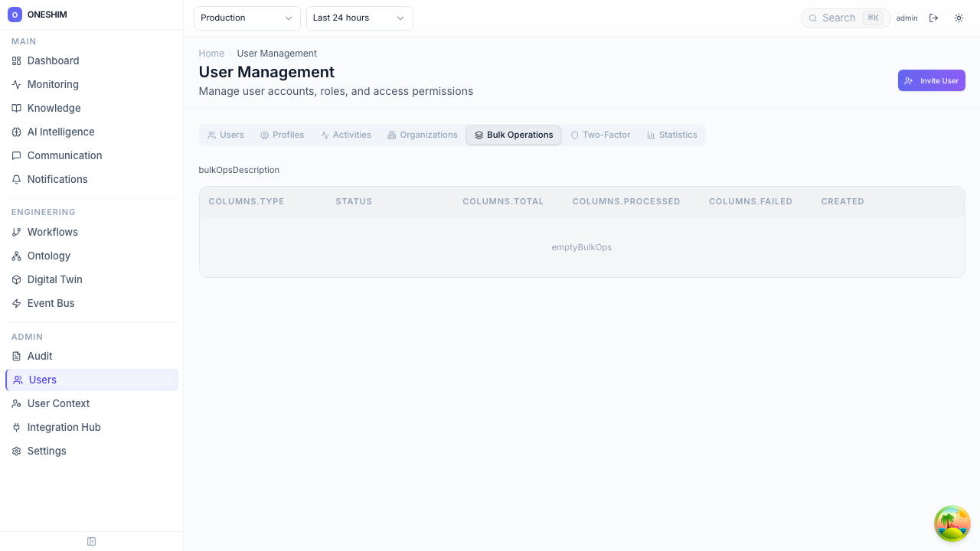This screenshot has height=551, width=980.
Task: Click the Ontology hierarchy icon
Action: [x=16, y=256]
